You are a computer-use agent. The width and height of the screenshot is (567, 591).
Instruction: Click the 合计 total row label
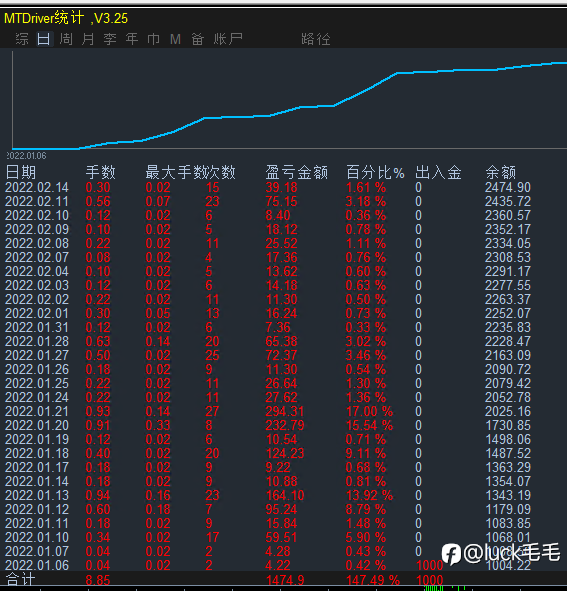click(x=21, y=579)
